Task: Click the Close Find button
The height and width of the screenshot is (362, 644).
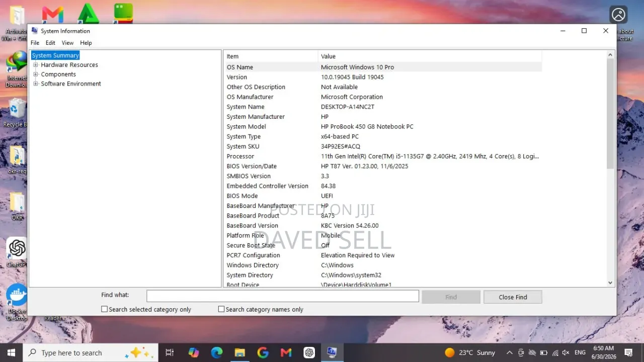Action: [513, 297]
